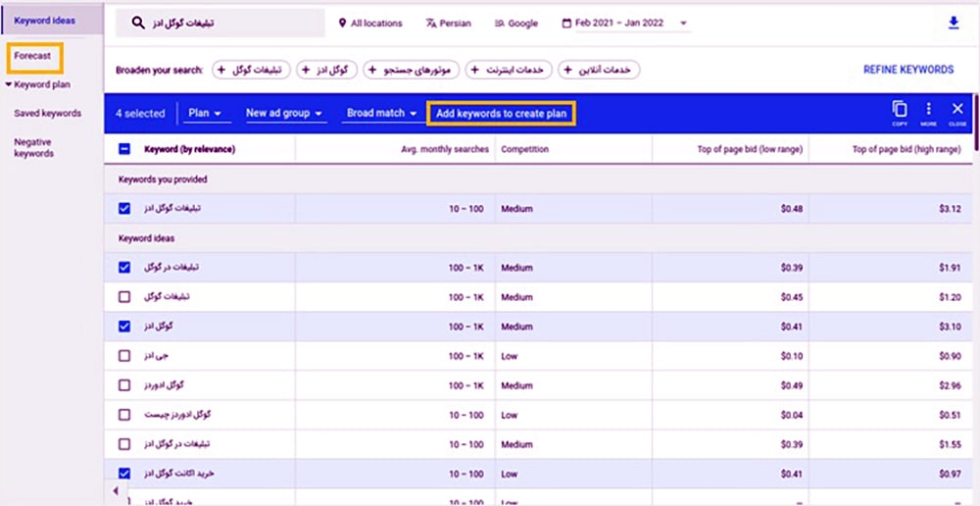Click the $2.96 high bid cell
This screenshot has height=506, width=980.
[x=950, y=386]
